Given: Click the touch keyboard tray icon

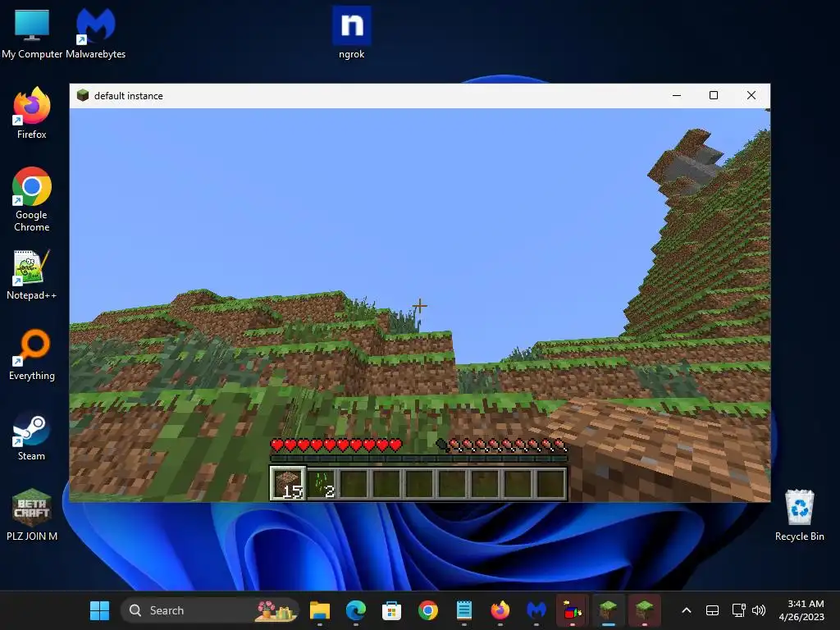Looking at the screenshot, I should click(712, 610).
